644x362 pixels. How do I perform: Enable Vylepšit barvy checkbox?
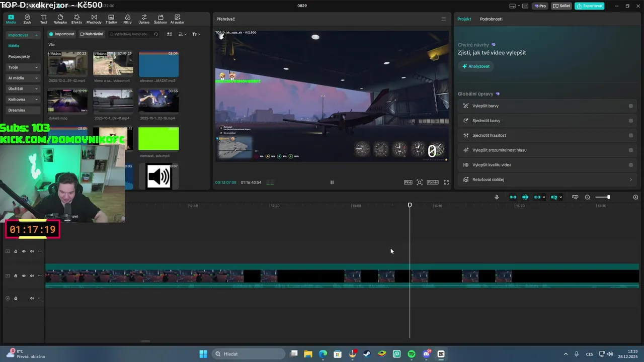point(631,106)
